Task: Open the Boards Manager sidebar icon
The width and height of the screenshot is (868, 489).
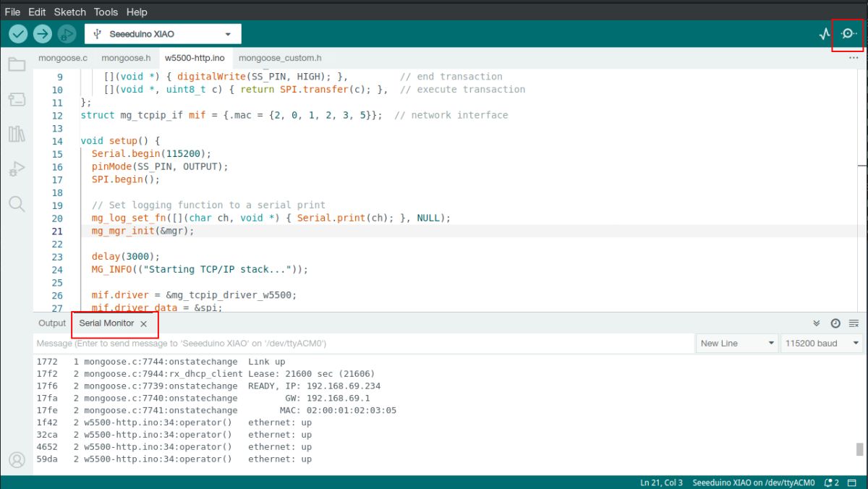Action: pyautogui.click(x=17, y=99)
